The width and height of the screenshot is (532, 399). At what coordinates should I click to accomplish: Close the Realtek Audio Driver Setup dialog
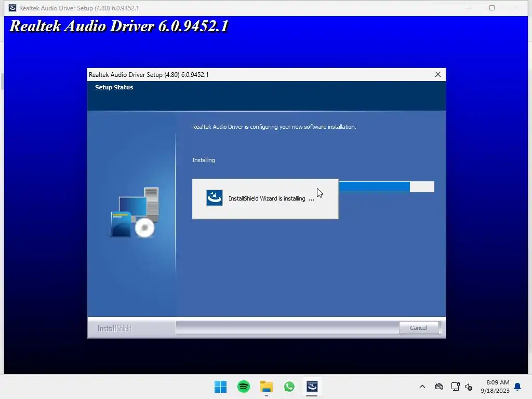tap(437, 74)
